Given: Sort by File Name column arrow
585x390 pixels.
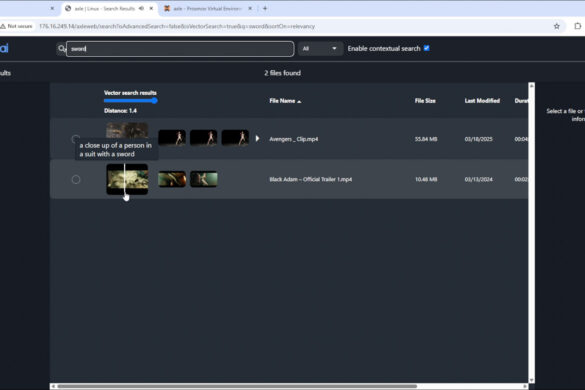Looking at the screenshot, I should click(299, 101).
